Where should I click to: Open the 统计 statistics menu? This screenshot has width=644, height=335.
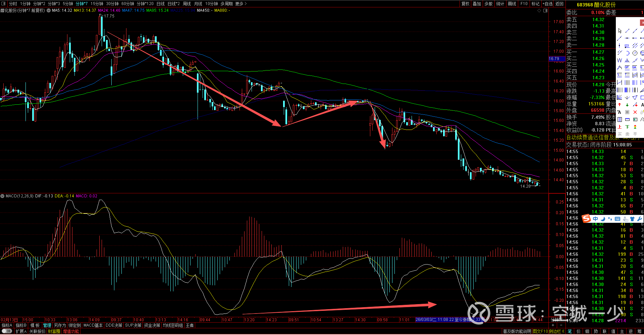tap(500, 4)
